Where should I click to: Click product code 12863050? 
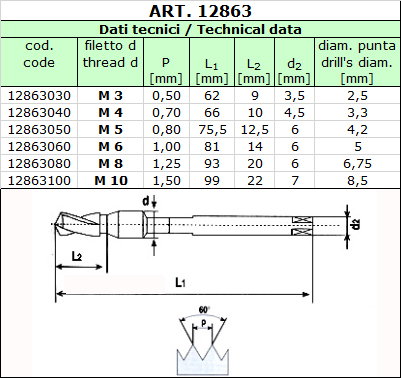pos(39,130)
